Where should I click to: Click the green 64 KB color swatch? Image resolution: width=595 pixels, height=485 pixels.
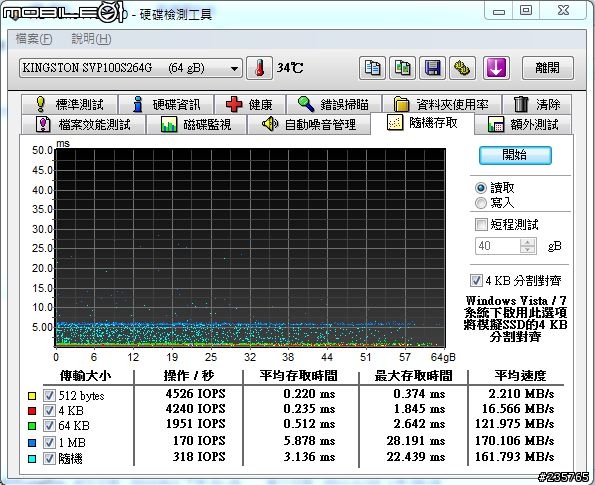[x=32, y=426]
